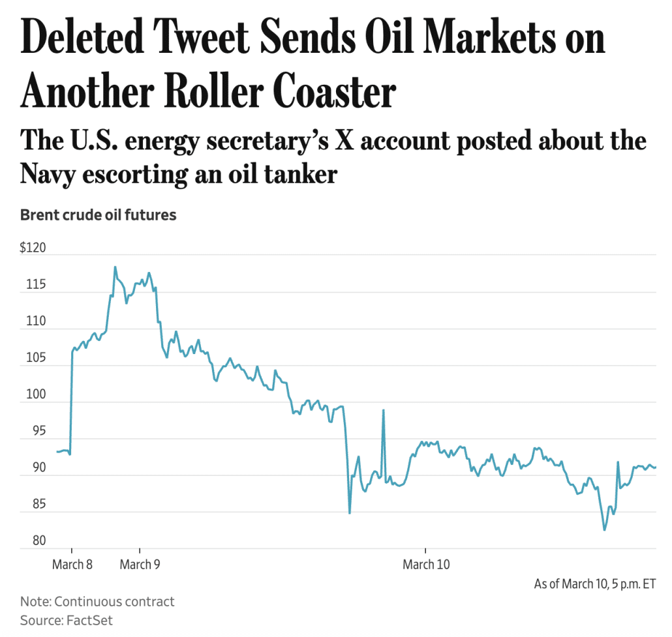Click the 'As of March 10, 5 p.m. ET' timestamp

(594, 584)
